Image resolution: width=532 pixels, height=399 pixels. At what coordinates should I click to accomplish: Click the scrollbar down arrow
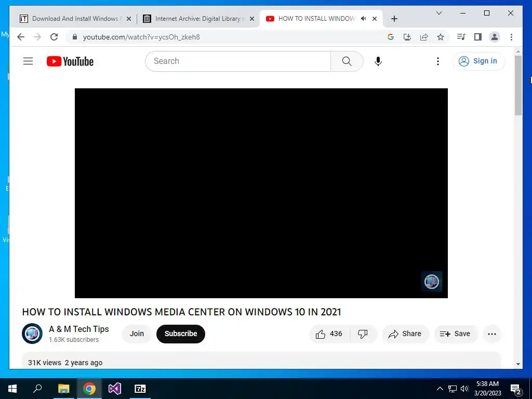[x=518, y=364]
